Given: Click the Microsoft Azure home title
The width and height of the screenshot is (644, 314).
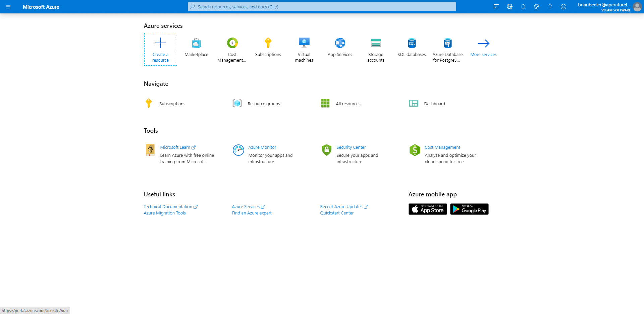Looking at the screenshot, I should 41,7.
